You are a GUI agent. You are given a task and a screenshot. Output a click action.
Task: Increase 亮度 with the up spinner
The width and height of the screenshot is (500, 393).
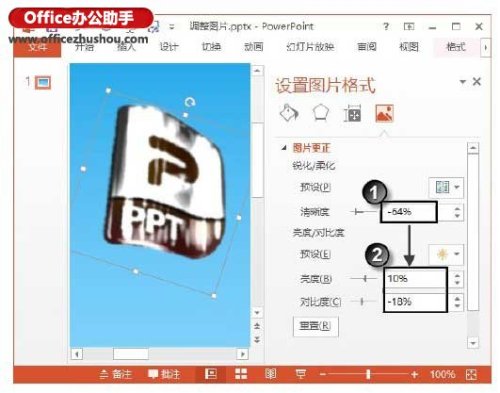pos(457,275)
